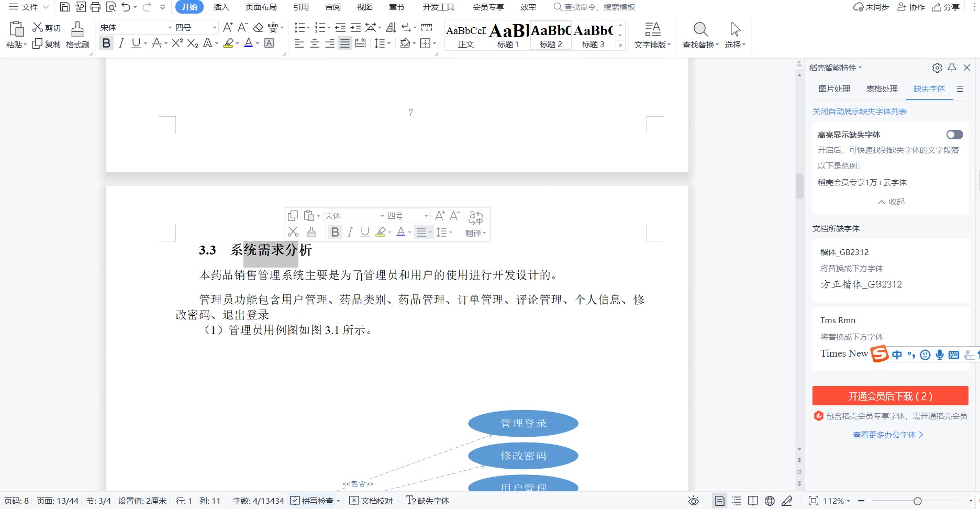This screenshot has height=509, width=980.
Task: Toggle 拼写检查 in status bar
Action: tap(312, 501)
